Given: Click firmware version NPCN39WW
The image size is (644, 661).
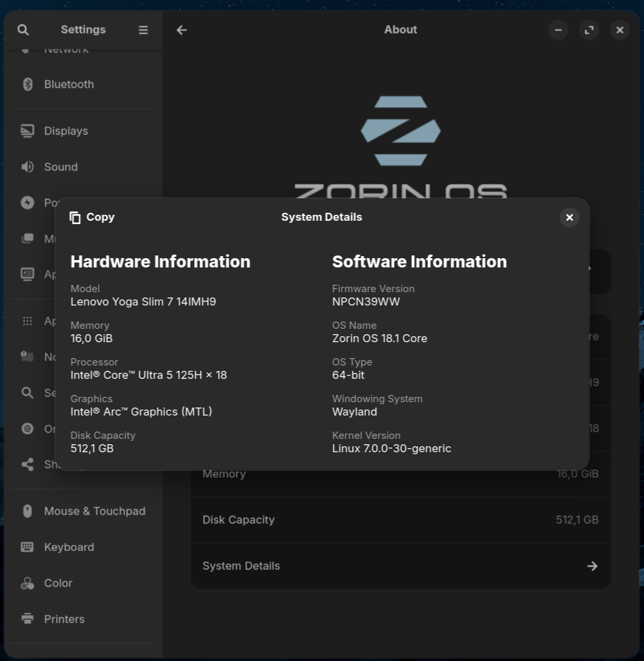Looking at the screenshot, I should click(x=366, y=302).
